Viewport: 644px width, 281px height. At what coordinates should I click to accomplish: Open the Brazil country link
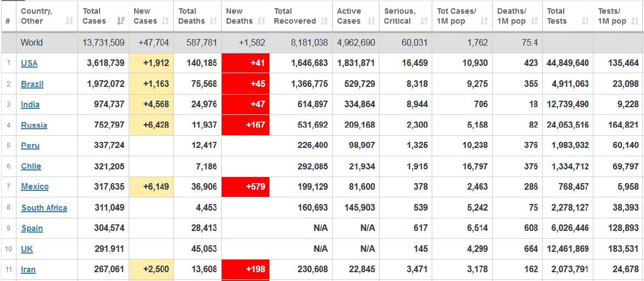32,84
